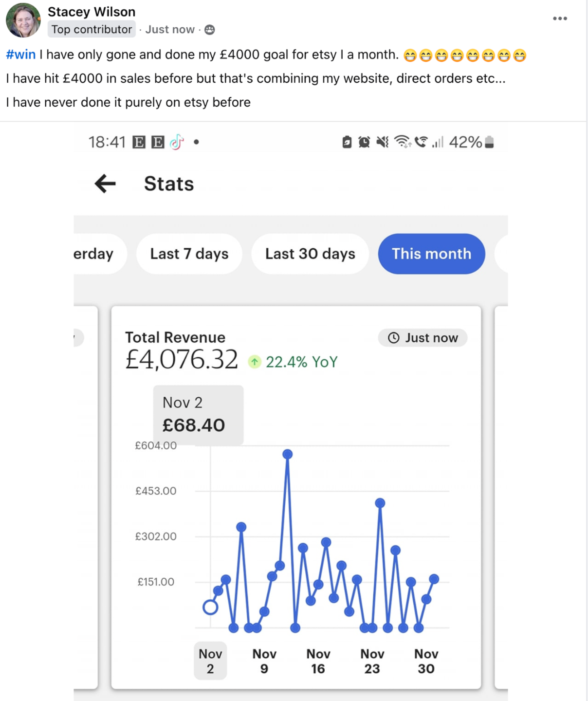The width and height of the screenshot is (588, 701).
Task: Click the post audience group icon
Action: click(x=210, y=30)
